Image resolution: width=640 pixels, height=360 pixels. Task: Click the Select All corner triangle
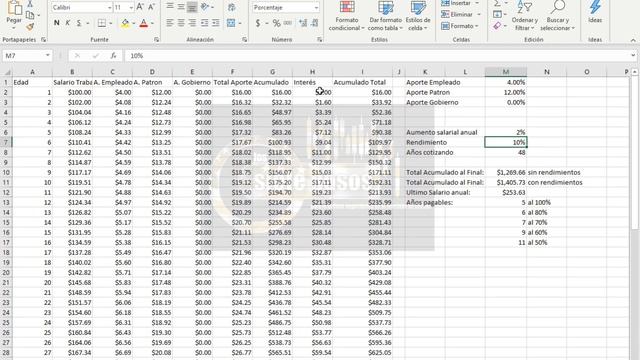tap(7, 72)
